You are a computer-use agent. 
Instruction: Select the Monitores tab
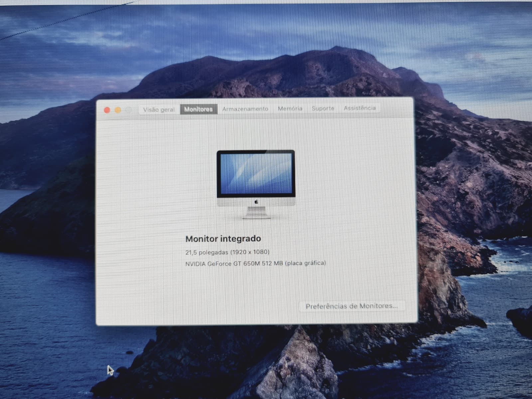pyautogui.click(x=199, y=109)
